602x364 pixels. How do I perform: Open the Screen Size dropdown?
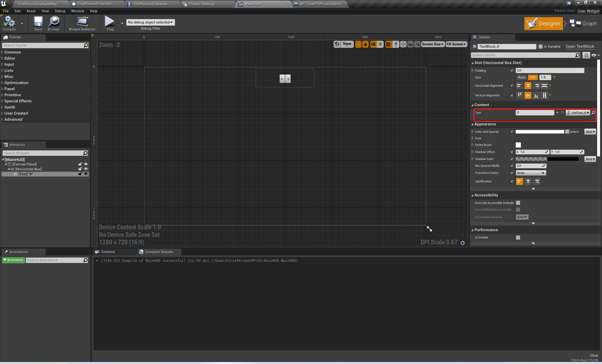[x=432, y=44]
